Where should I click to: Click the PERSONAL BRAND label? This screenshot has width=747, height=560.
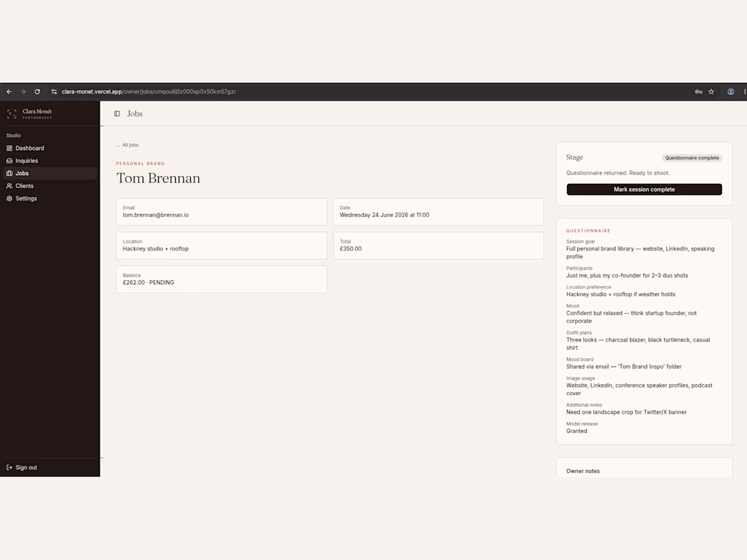pyautogui.click(x=141, y=164)
